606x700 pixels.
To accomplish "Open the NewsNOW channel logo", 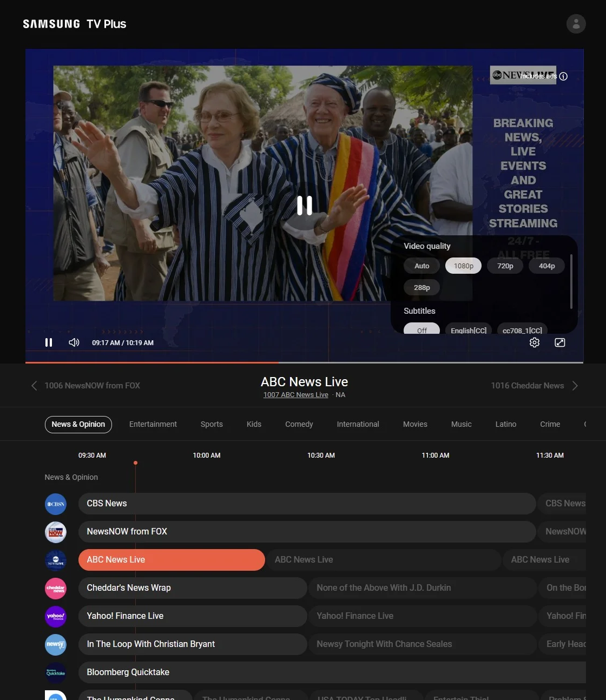I will (56, 532).
